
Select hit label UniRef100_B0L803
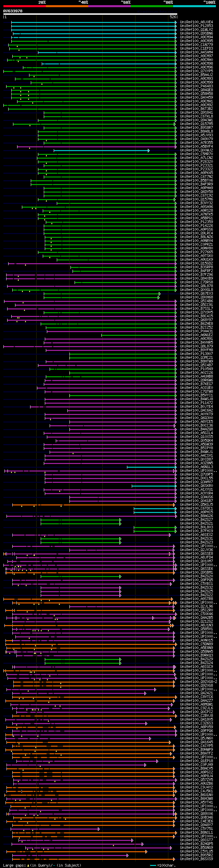196,527
